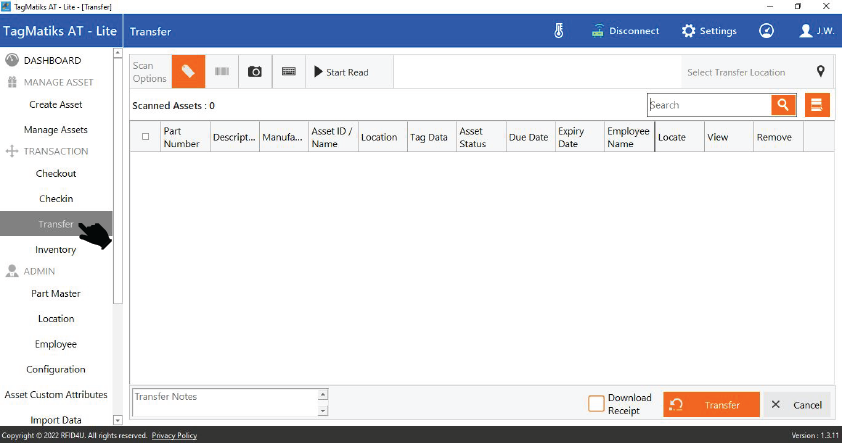Open the gauge icon in header
This screenshot has height=443, width=842.
[766, 31]
